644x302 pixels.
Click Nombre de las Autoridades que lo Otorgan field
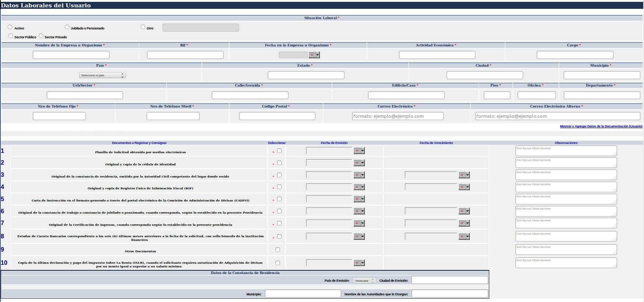tap(450, 294)
